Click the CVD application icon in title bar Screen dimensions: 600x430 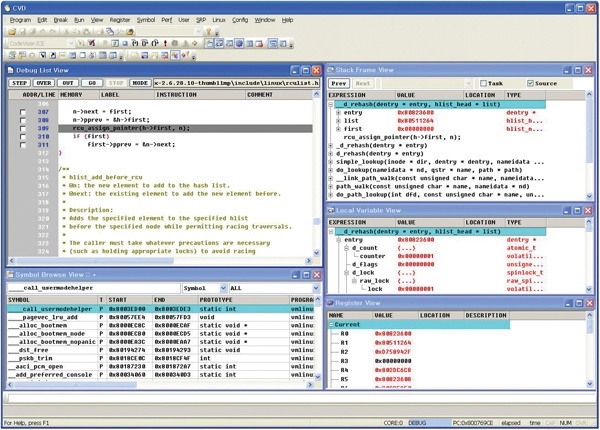[x=8, y=6]
